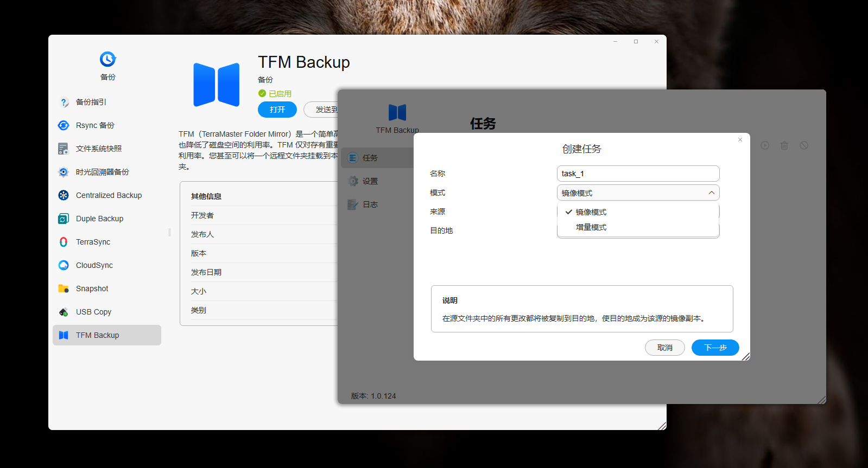This screenshot has height=468, width=868.
Task: Click the 目的地 label in dialog
Action: [x=441, y=230]
